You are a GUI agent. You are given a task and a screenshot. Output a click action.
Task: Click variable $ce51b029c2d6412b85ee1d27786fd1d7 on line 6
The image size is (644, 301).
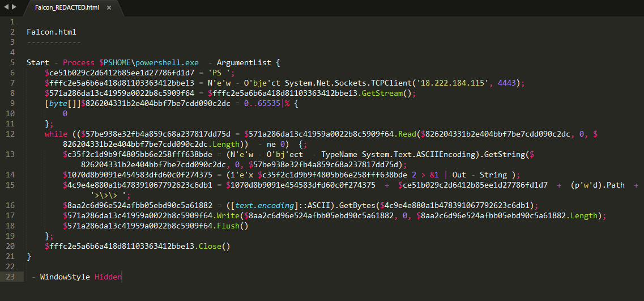[x=120, y=73]
